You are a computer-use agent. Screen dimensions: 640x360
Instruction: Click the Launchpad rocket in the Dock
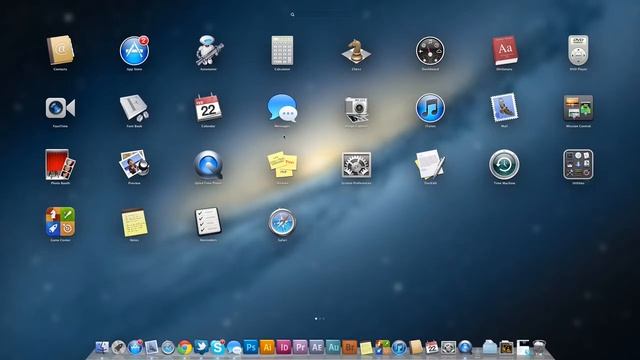pos(119,347)
